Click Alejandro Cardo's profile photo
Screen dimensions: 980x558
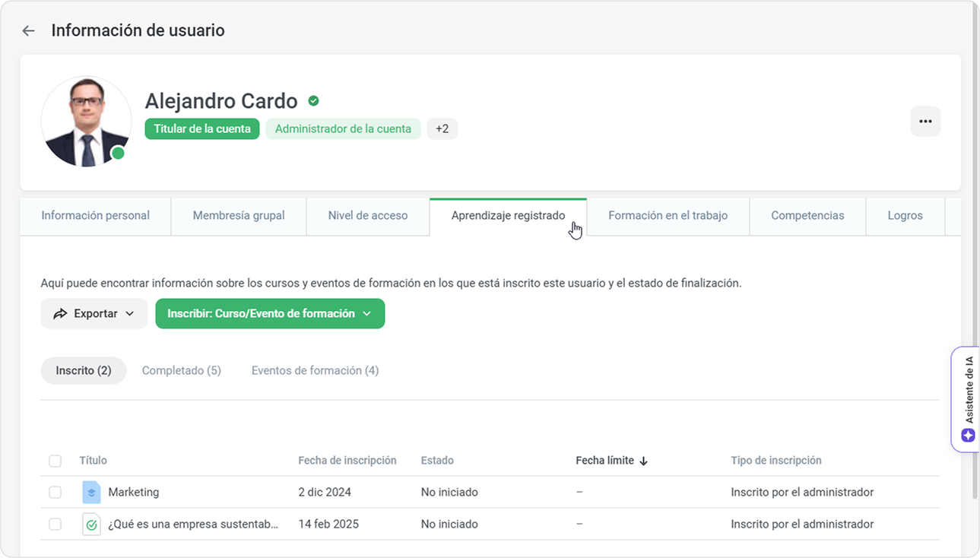click(86, 122)
